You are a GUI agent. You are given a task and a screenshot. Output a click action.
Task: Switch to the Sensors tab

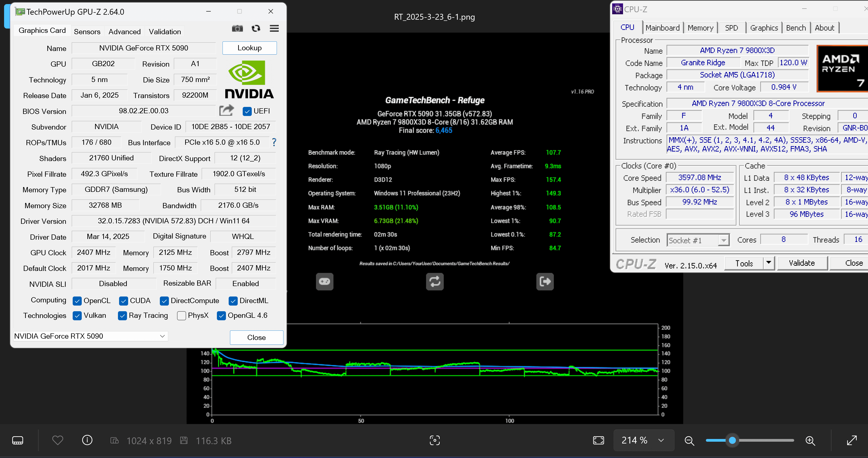tap(87, 32)
